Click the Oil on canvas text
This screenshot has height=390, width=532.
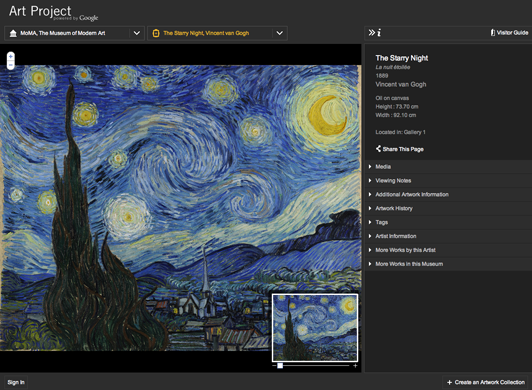coord(392,98)
